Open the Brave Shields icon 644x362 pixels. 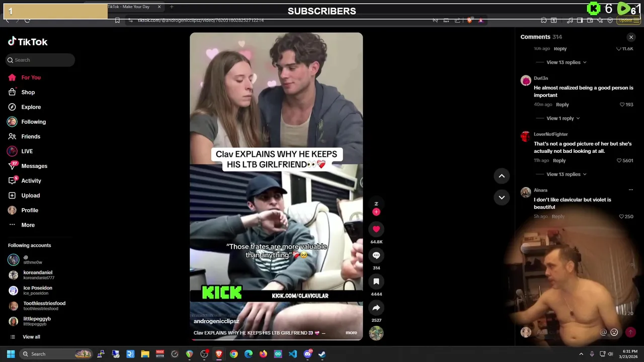point(469,20)
